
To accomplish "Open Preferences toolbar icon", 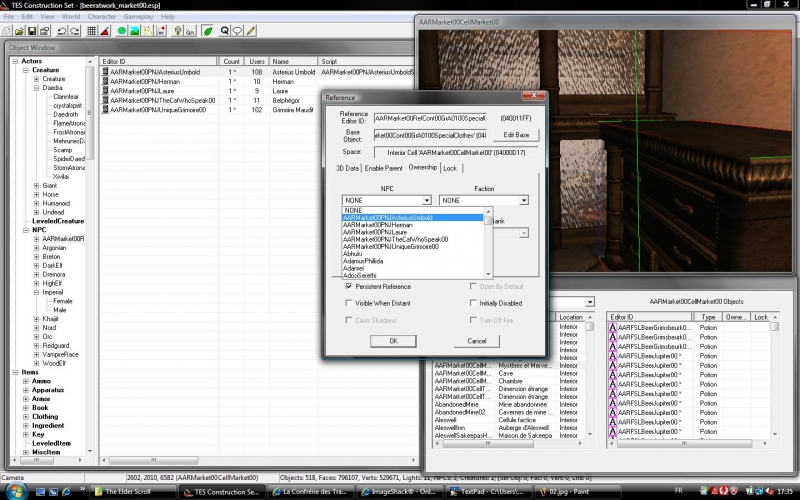I will tap(44, 31).
